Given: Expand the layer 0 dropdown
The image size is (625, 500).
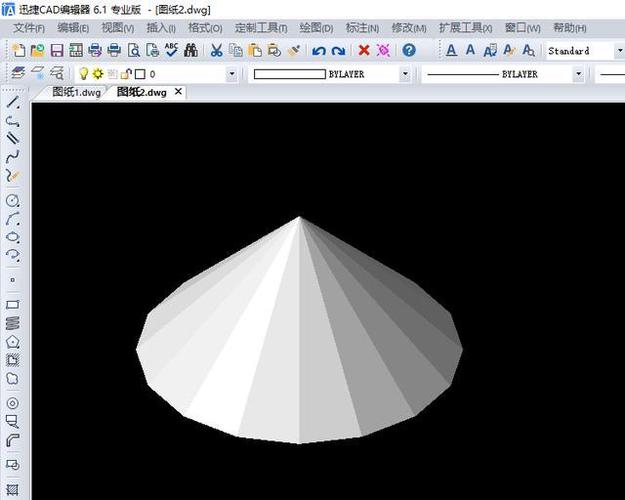Looking at the screenshot, I should (232, 74).
